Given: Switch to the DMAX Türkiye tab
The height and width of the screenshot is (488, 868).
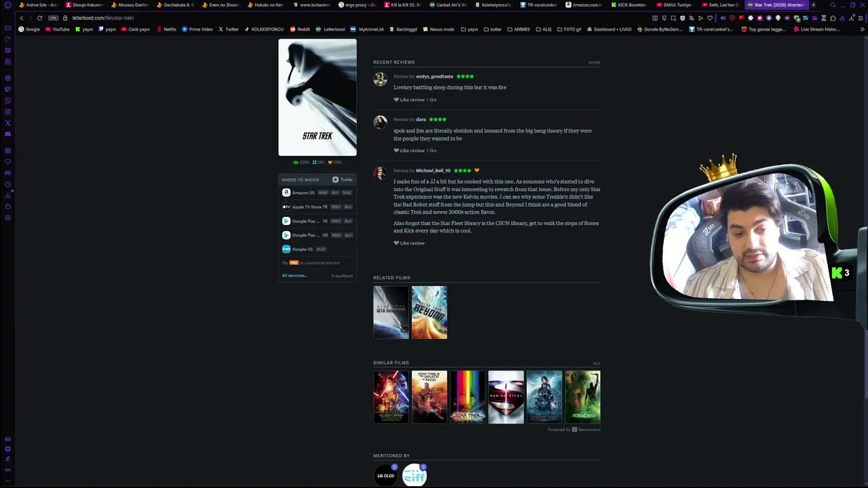Looking at the screenshot, I should (675, 5).
